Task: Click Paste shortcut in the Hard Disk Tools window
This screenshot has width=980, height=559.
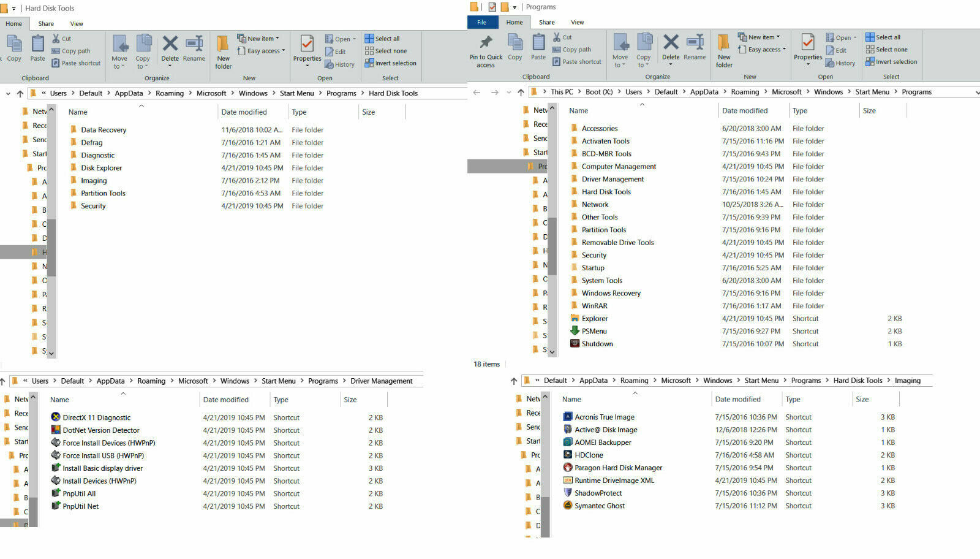Action: 76,63
